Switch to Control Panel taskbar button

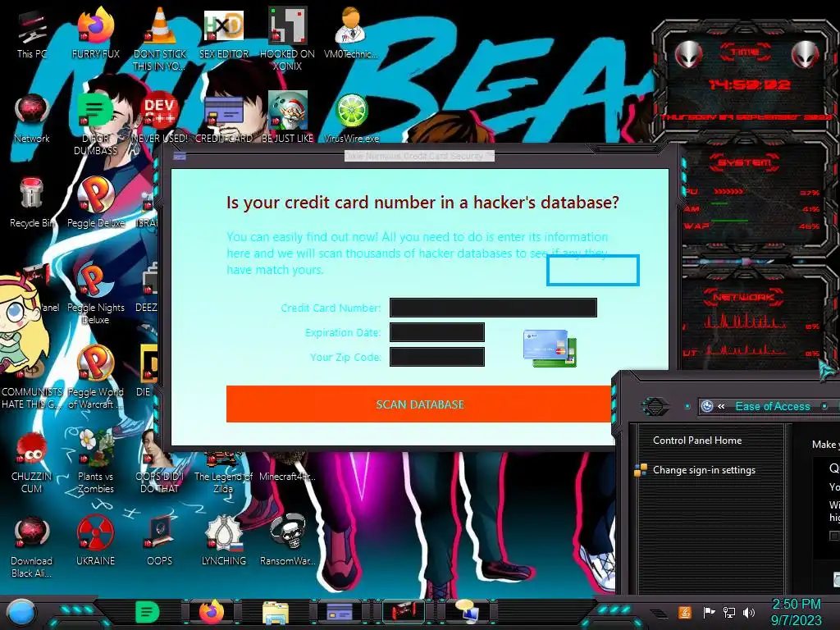click(x=467, y=612)
